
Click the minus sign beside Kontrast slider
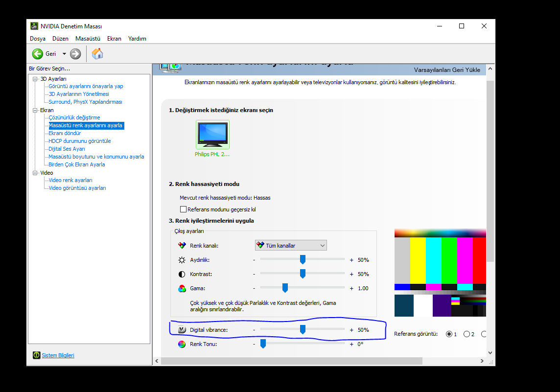pos(254,274)
